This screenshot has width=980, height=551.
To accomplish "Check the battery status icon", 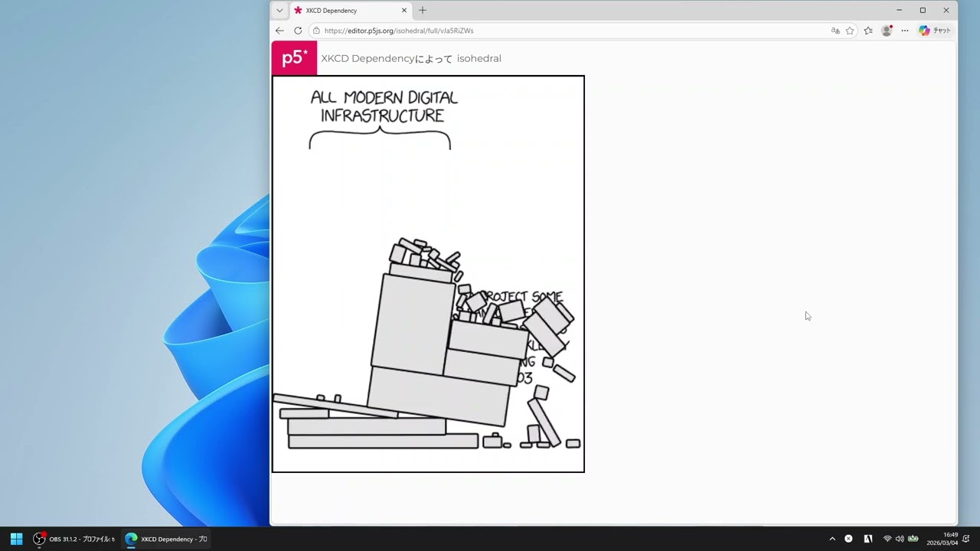I will (x=913, y=539).
